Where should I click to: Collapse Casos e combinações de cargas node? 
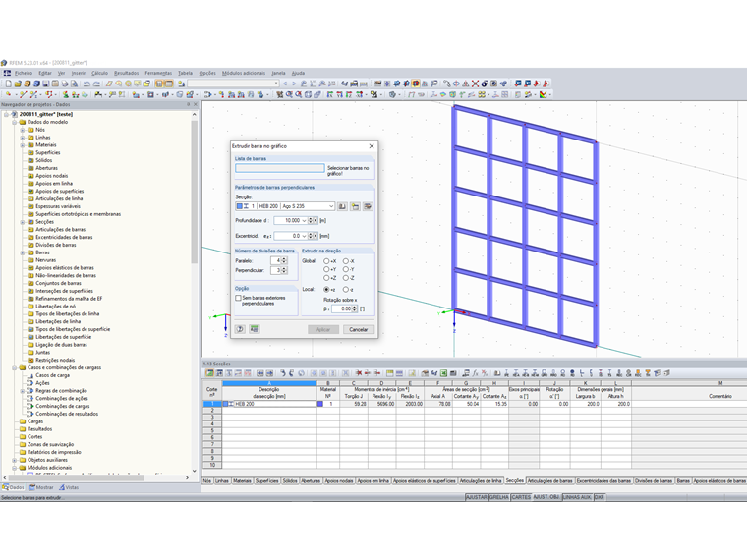point(15,367)
